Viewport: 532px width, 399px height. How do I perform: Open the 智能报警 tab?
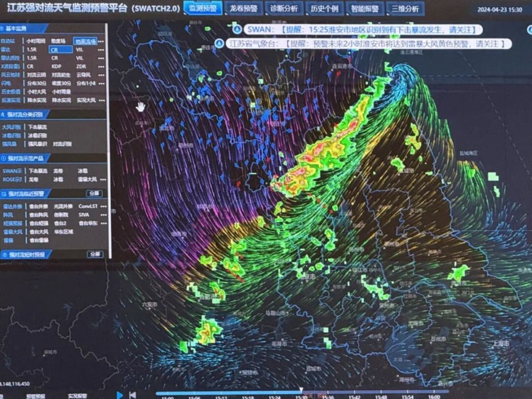click(x=365, y=8)
